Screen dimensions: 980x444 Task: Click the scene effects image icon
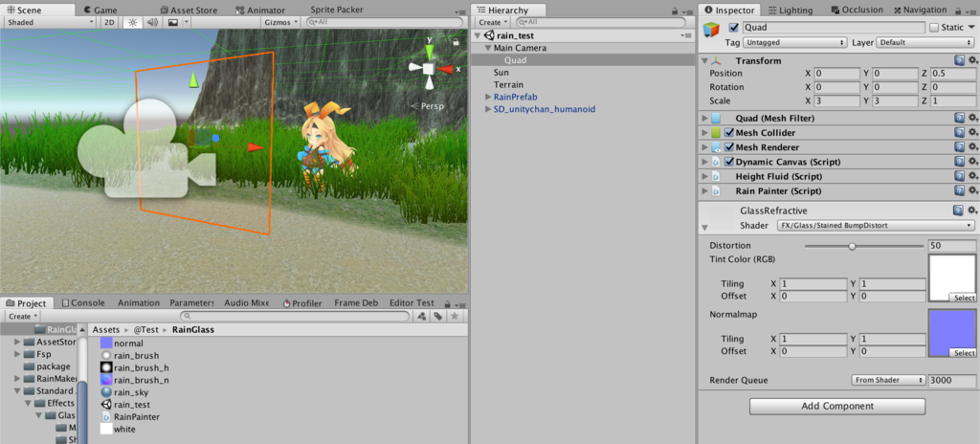click(172, 22)
